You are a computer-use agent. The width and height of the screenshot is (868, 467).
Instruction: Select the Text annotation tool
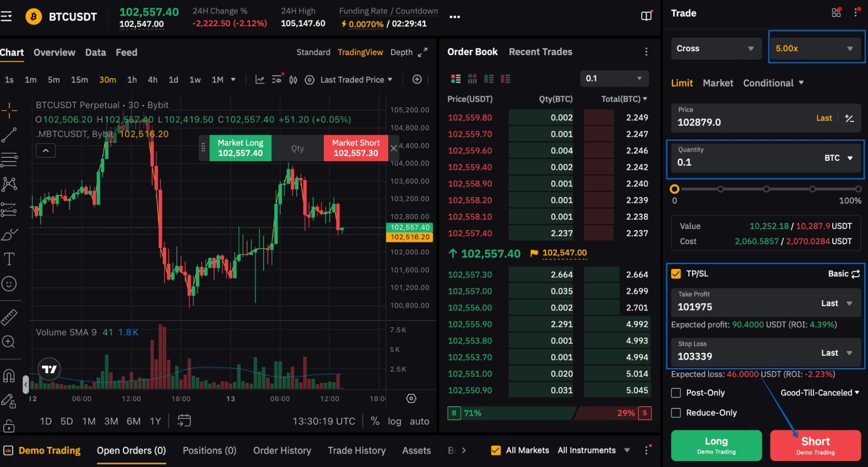pyautogui.click(x=9, y=259)
